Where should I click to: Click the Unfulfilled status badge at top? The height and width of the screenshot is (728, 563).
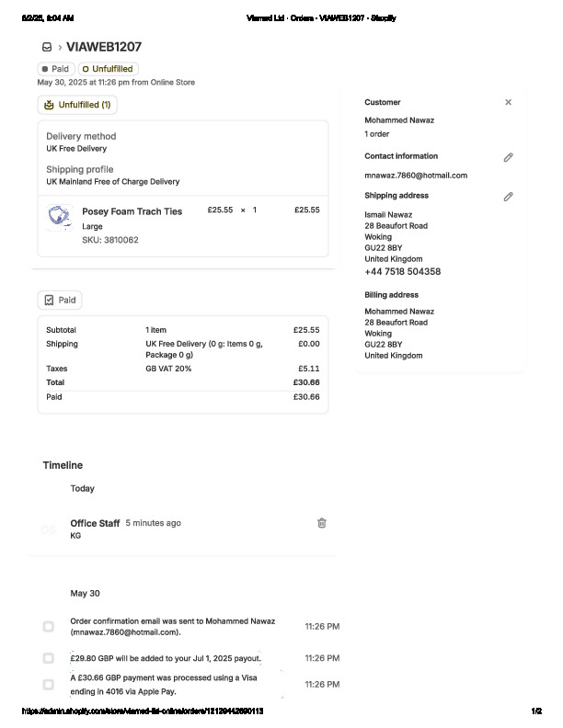click(x=108, y=69)
